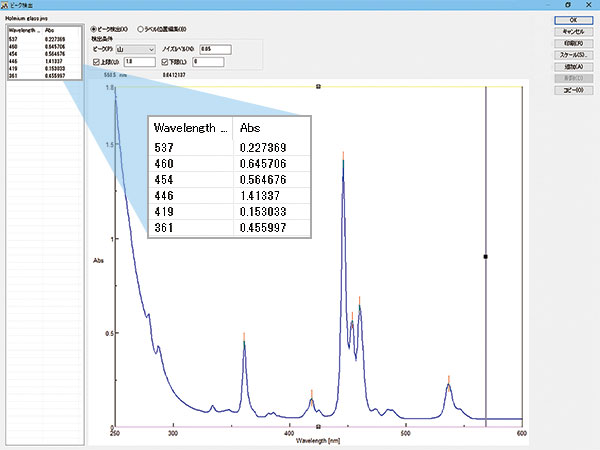Click the top scale handle icon above the graph

(318, 87)
